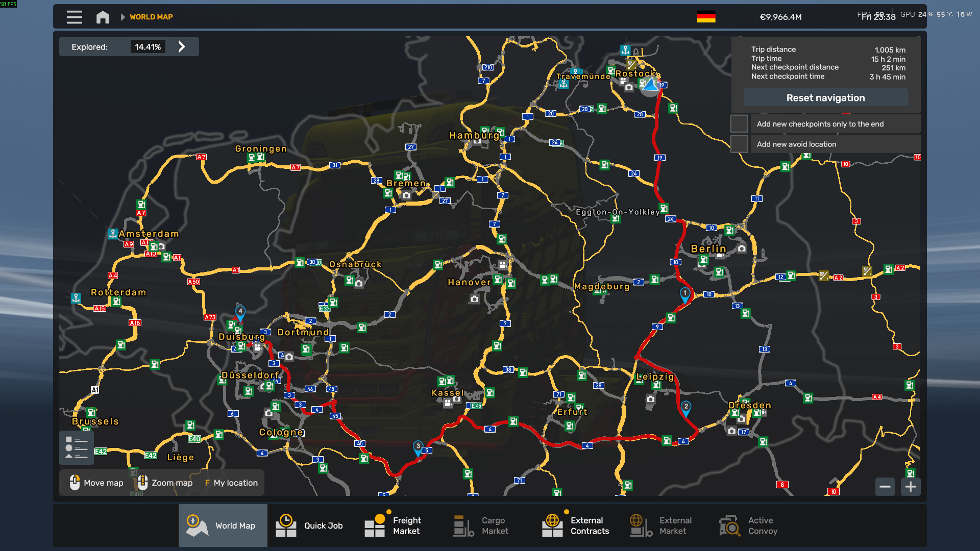Viewport: 980px width, 551px height.
Task: Open the Cargo Market tab
Action: click(x=489, y=525)
